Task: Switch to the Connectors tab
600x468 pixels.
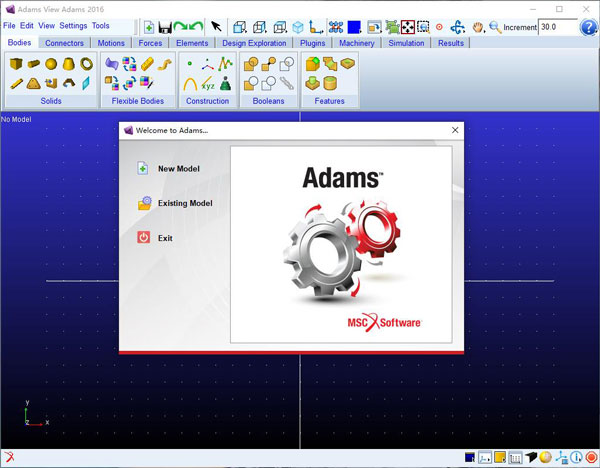Action: [x=64, y=43]
